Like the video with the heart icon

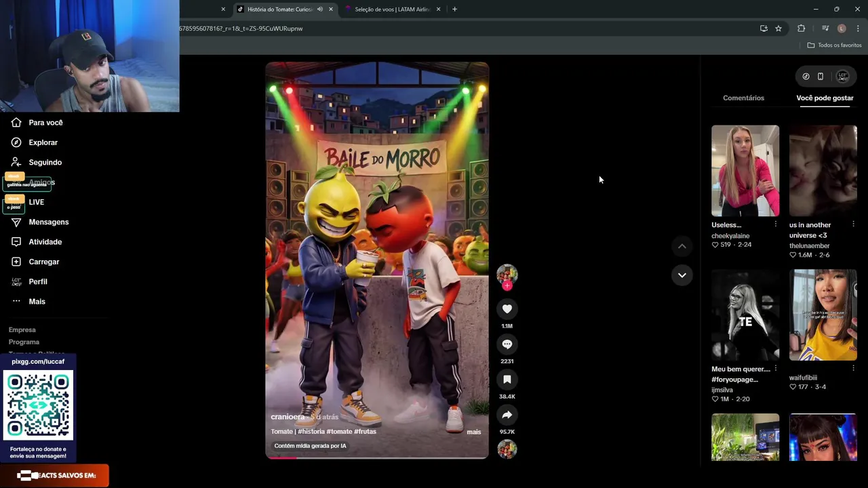[x=507, y=309]
